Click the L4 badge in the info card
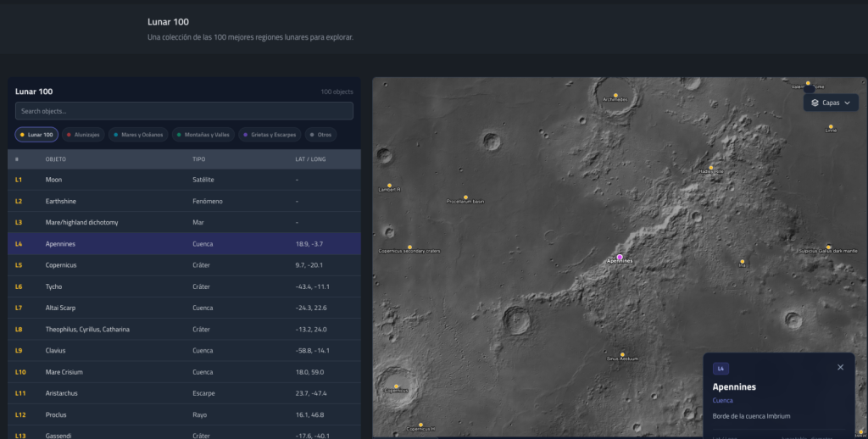The width and height of the screenshot is (868, 439). click(721, 369)
